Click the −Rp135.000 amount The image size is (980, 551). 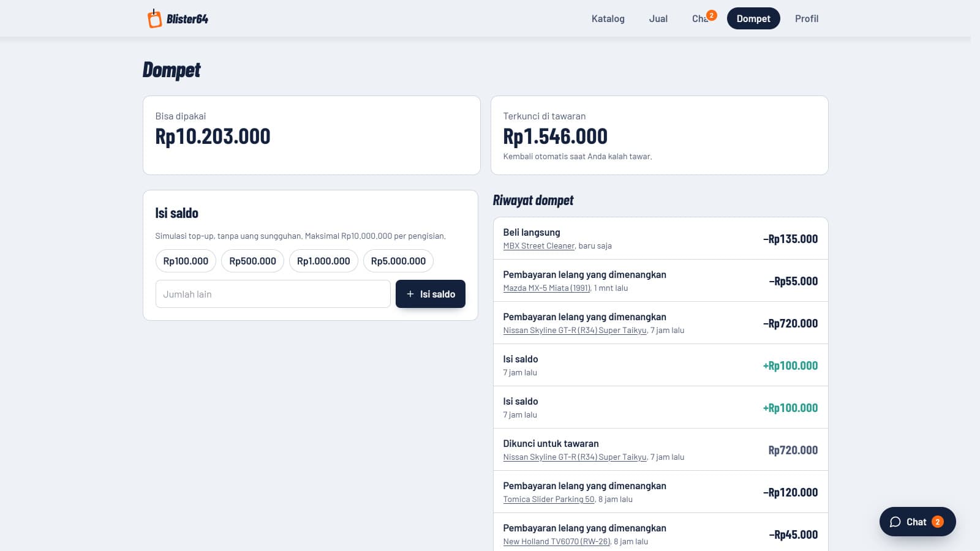point(790,239)
